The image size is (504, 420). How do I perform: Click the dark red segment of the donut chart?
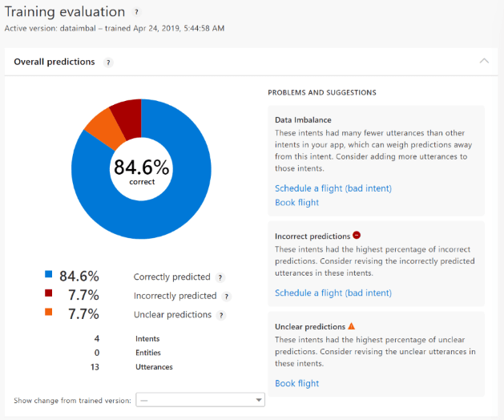pos(127,114)
